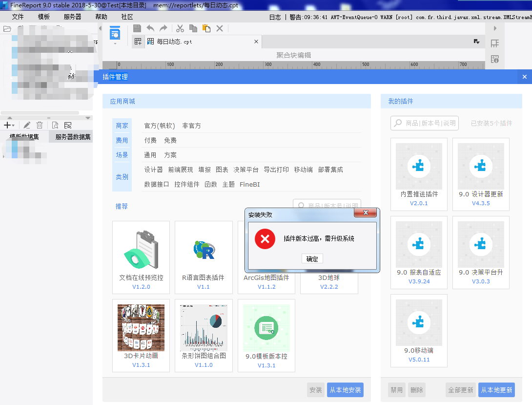Click 确定 in the install failed dialog
The image size is (532, 405).
click(x=312, y=259)
